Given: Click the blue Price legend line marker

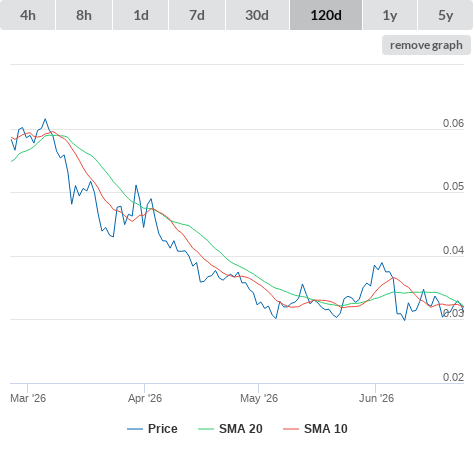Looking at the screenshot, I should [x=135, y=429].
